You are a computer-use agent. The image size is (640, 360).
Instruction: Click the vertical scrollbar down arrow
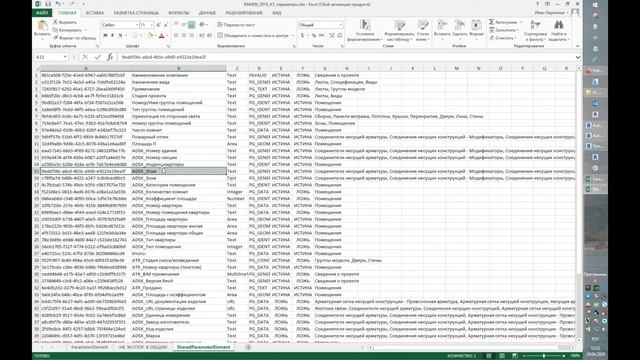pos(579,340)
